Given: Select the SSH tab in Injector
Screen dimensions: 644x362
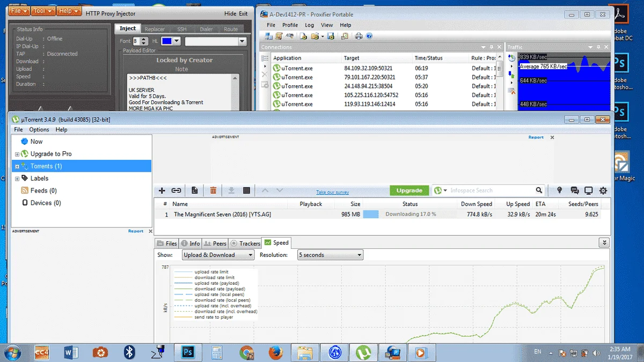Looking at the screenshot, I should point(182,29).
